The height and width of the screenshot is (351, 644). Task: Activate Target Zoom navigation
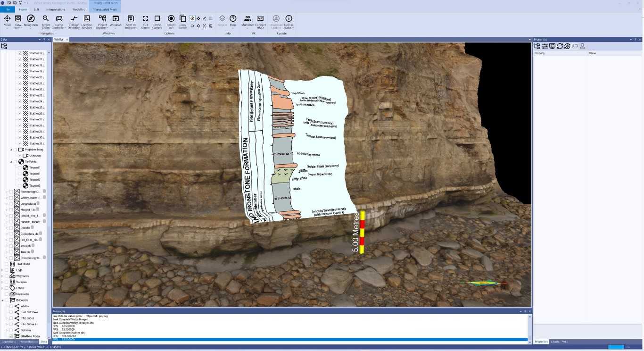pyautogui.click(x=46, y=21)
